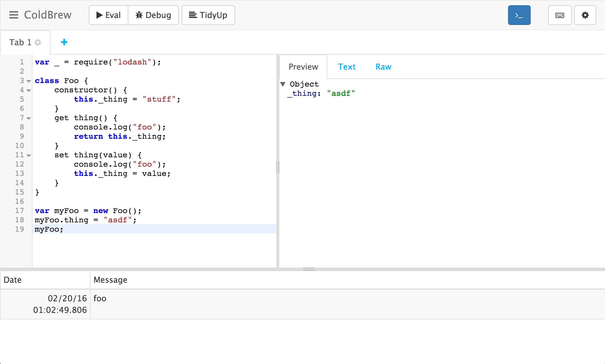Start the Debug button
The image size is (605, 364).
[153, 15]
